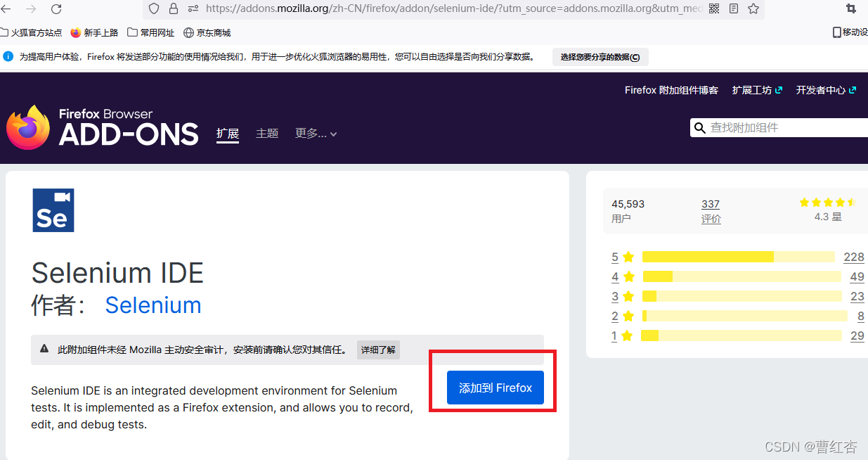Viewport: 868px width, 460px height.
Task: Reload the page with refresh icon
Action: click(x=56, y=9)
